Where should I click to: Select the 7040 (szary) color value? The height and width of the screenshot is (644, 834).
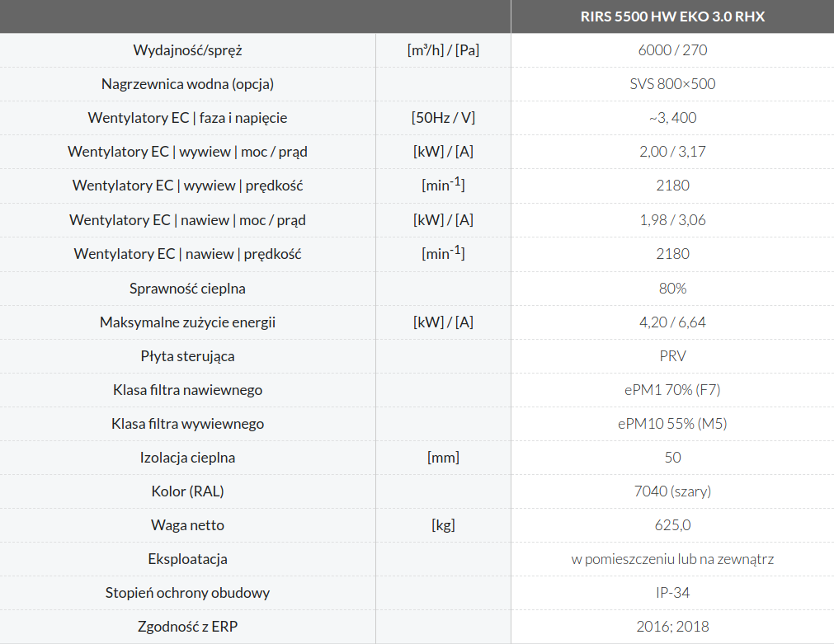pos(672,491)
